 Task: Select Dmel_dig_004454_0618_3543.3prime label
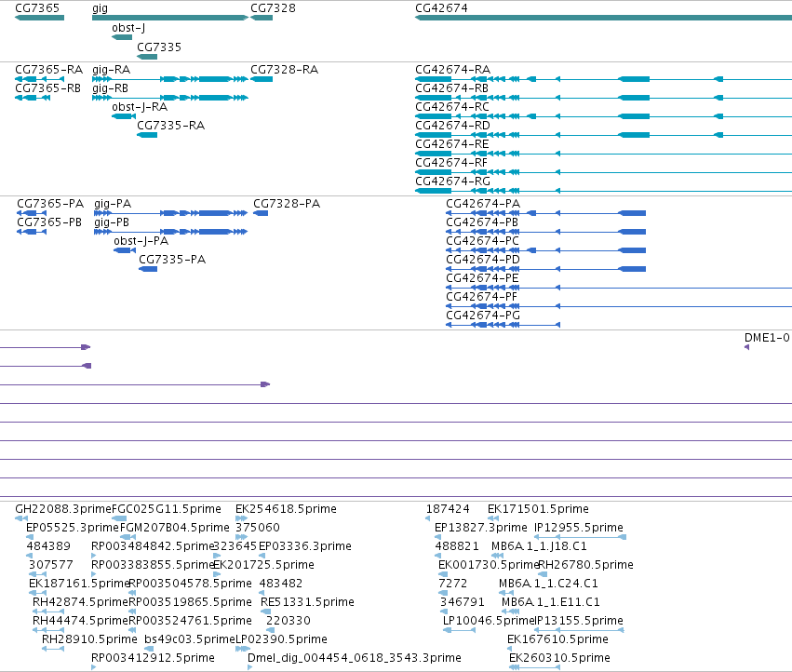click(355, 658)
